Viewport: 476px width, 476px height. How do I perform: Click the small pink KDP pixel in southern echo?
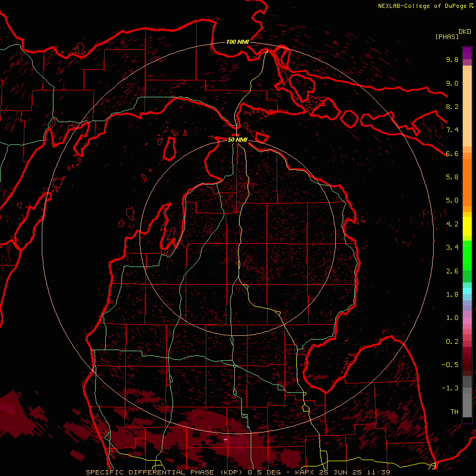click(225, 440)
